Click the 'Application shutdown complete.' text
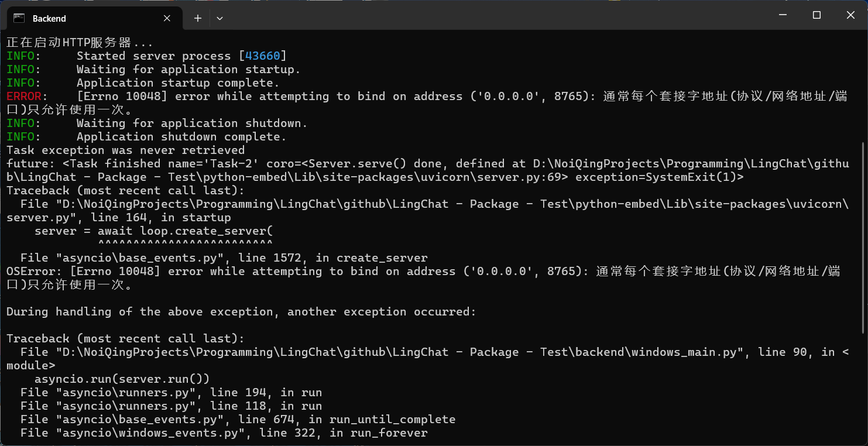 point(182,137)
